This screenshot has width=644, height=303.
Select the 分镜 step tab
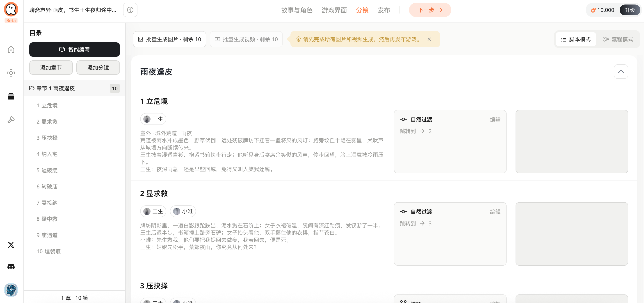362,10
